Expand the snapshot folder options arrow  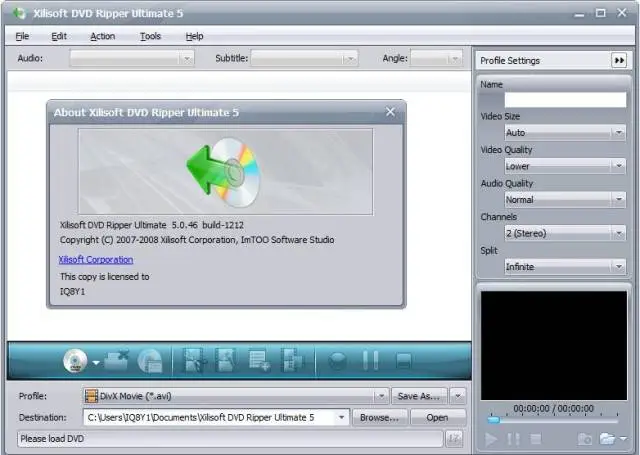(x=623, y=439)
